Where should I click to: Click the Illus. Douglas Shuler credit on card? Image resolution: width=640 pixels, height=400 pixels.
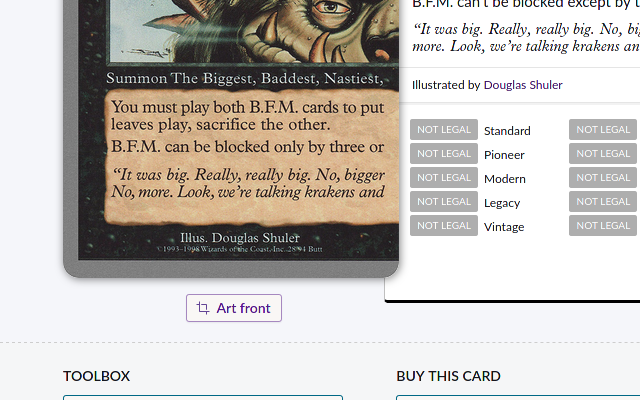point(240,238)
